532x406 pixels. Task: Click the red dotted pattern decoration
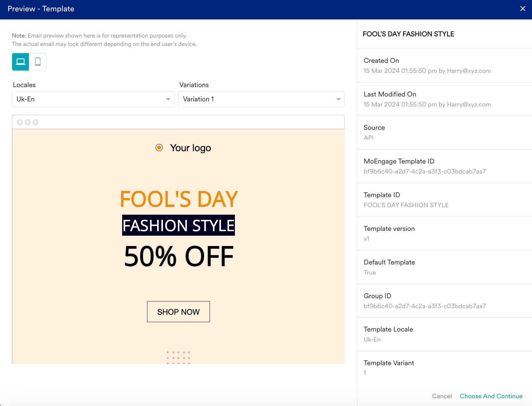coord(178,357)
